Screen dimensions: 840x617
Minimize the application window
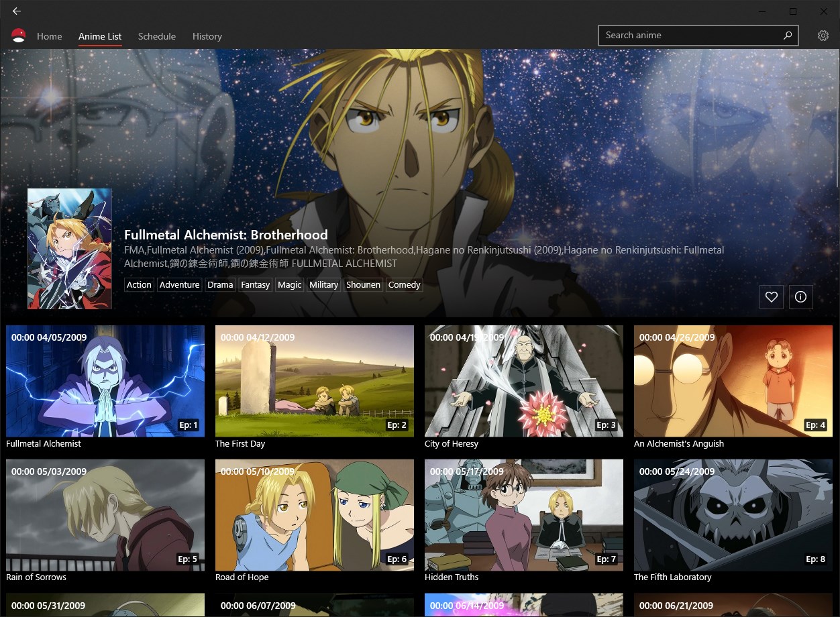pyautogui.click(x=763, y=11)
